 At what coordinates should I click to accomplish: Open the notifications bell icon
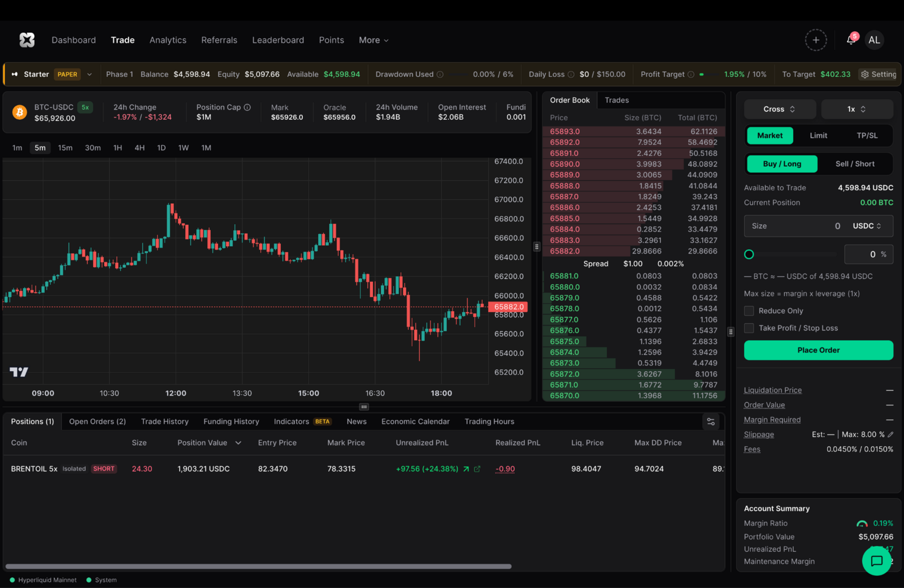point(851,40)
